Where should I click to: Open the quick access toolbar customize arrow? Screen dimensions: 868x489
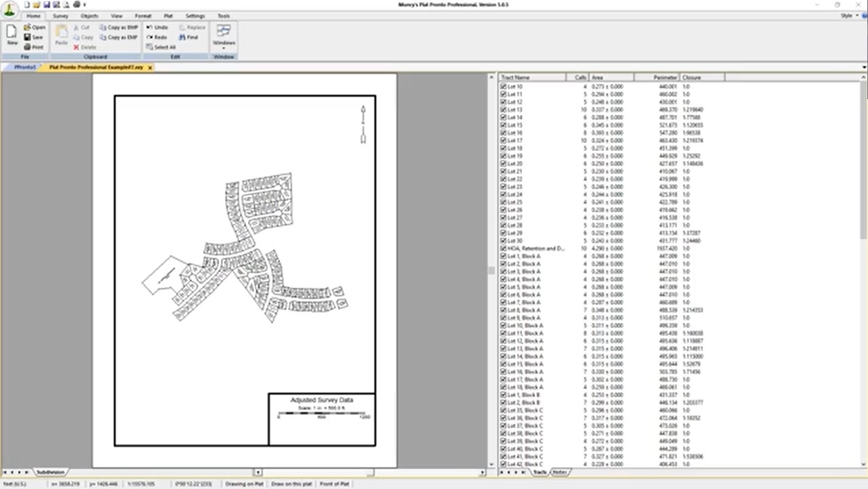click(85, 5)
